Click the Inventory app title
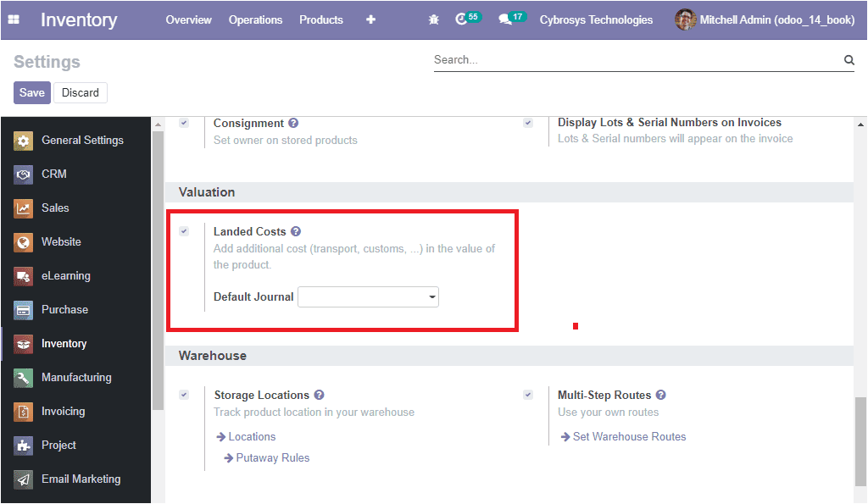 [x=79, y=20]
